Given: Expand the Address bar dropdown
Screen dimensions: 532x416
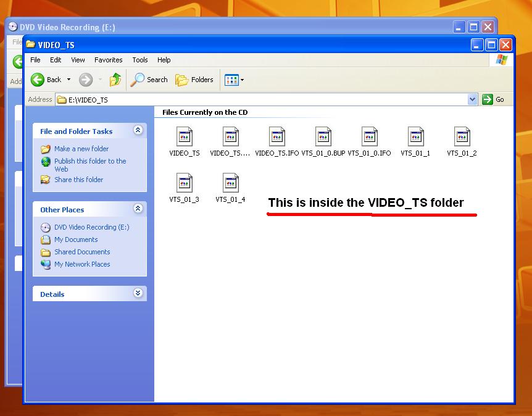Looking at the screenshot, I should click(472, 99).
